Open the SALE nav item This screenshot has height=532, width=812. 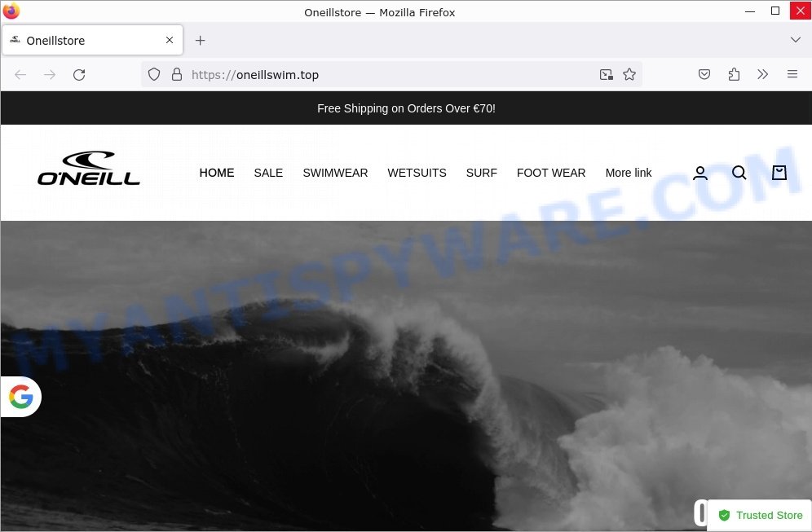[x=268, y=173]
